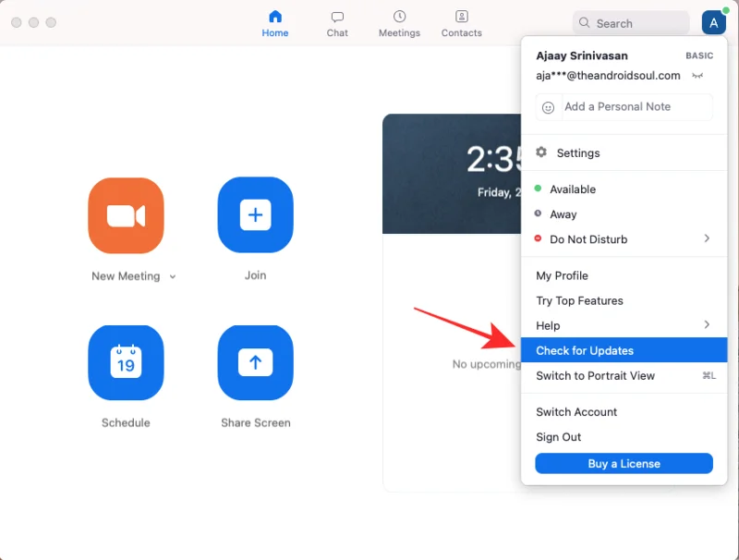Open Contacts in the top navigation
This screenshot has width=739, height=560.
coord(461,24)
